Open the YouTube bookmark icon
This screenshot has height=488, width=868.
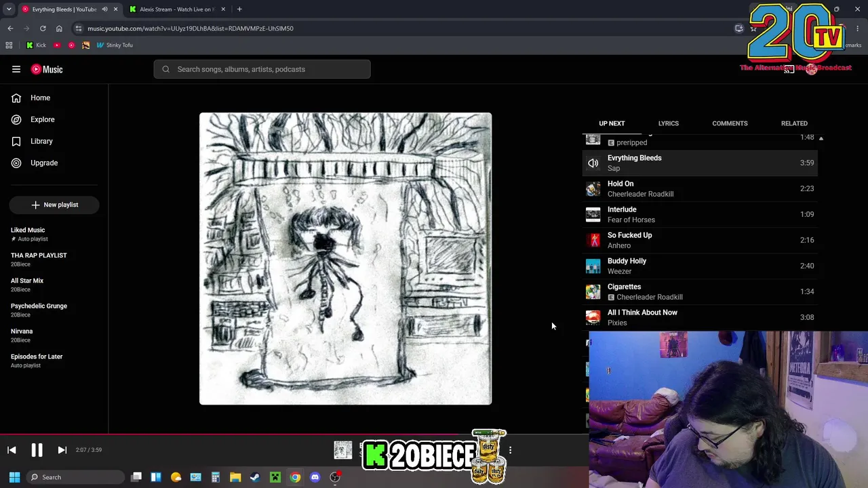click(57, 45)
